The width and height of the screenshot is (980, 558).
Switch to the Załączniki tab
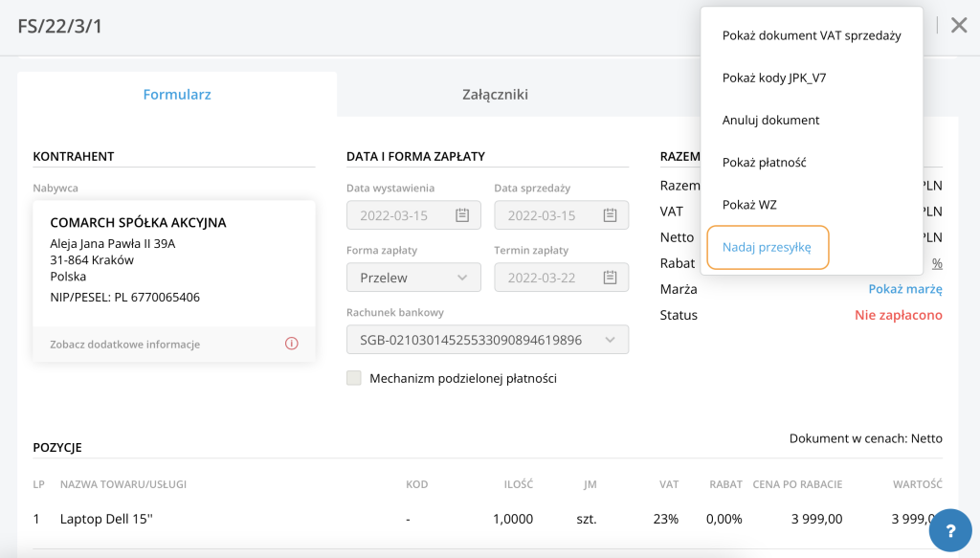point(495,95)
